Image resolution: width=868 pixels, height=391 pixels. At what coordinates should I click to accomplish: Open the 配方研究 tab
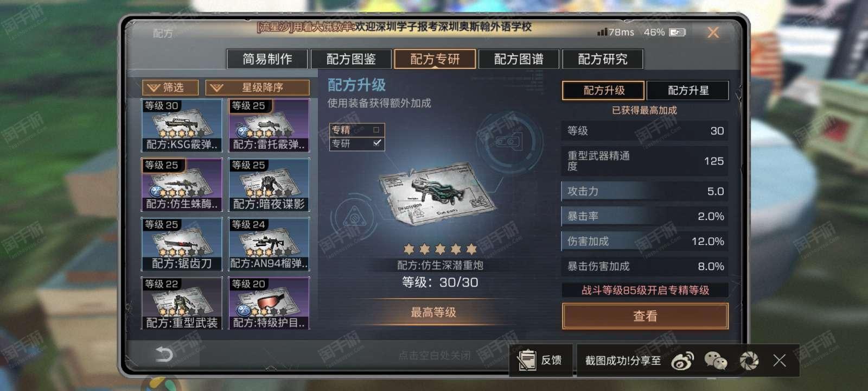603,59
